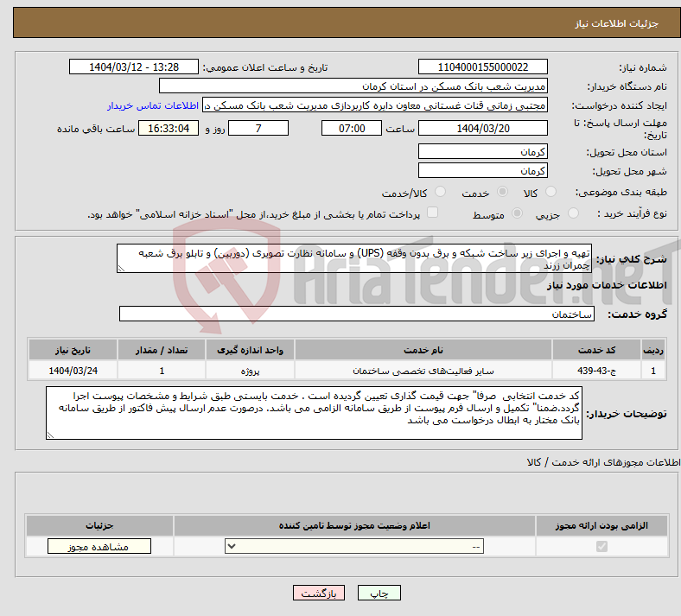Screen dimensions: 681x616
Task: Click the اطلاعات خدمات مورد نیاز heading
Action: [607, 285]
